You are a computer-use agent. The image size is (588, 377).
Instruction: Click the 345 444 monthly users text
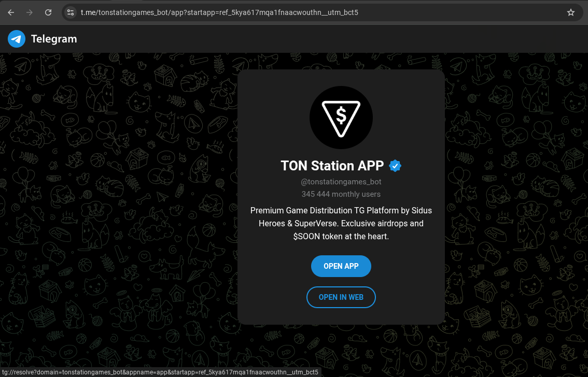(x=341, y=194)
